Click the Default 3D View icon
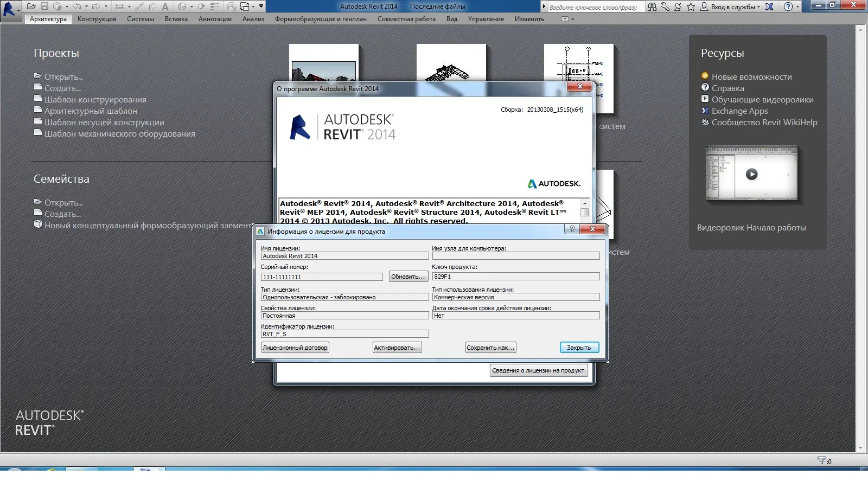This screenshot has height=488, width=868. [x=182, y=7]
